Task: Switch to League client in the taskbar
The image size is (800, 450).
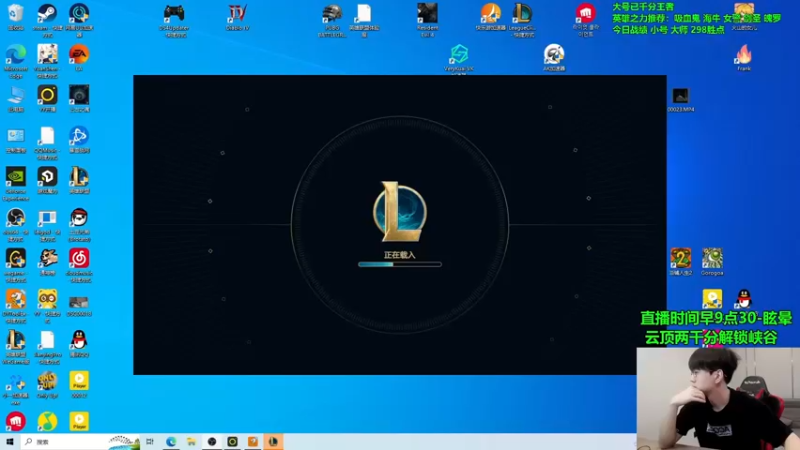Action: tap(273, 441)
